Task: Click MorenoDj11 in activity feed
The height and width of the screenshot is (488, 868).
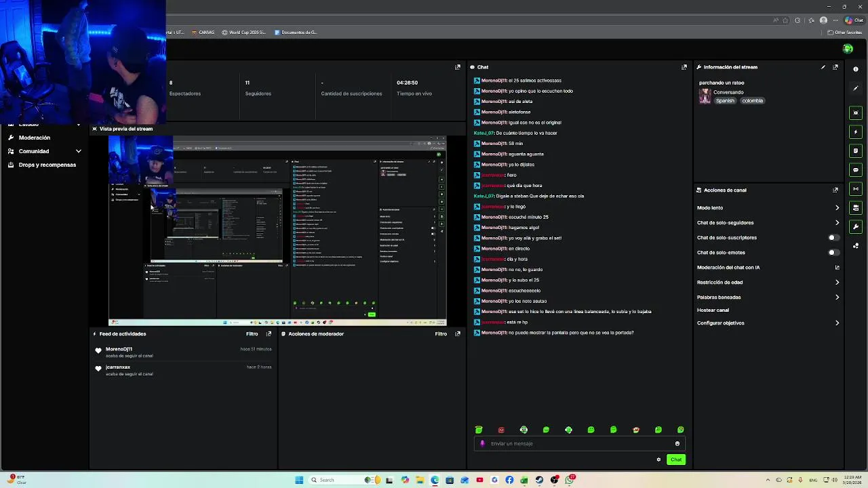Action: pos(119,349)
